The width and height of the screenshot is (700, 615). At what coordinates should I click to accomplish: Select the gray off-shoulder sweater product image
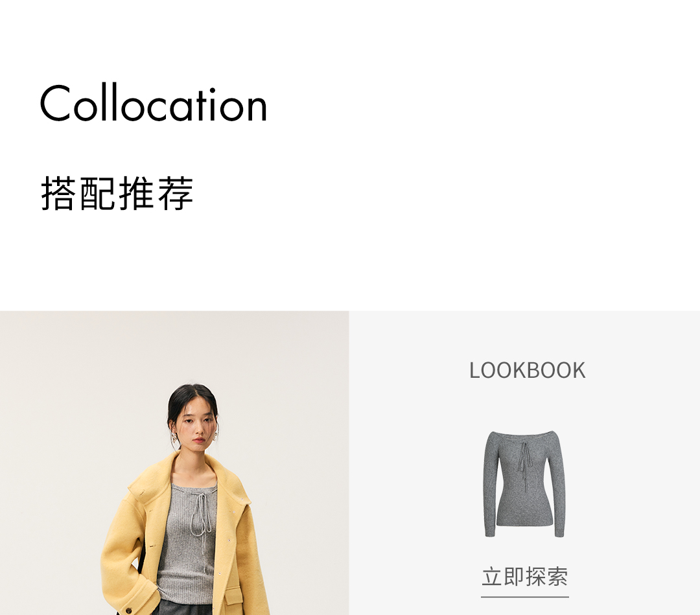524,484
